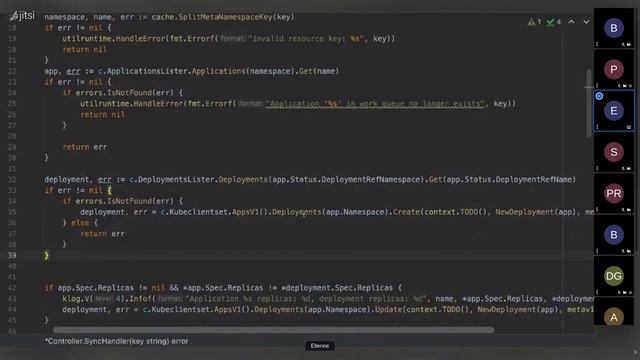Click the '} else {' statement on line 36
The image size is (640, 360).
[80, 223]
